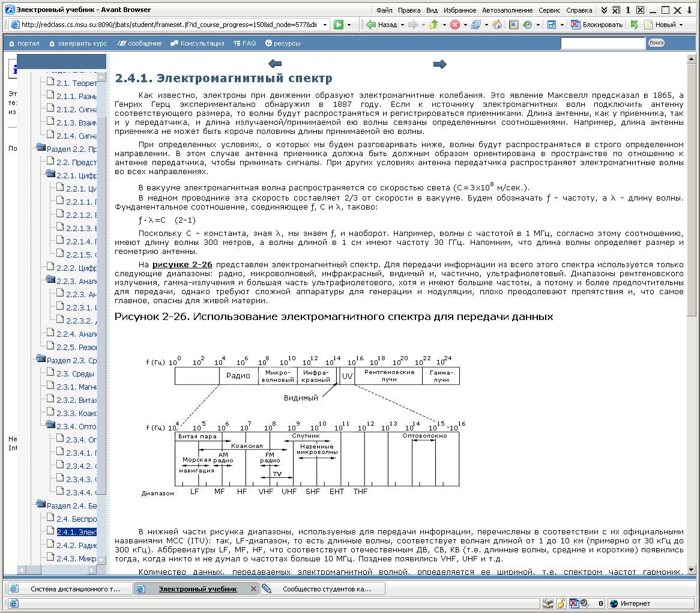Click into the search field beside Поиск
700x613 pixels.
pyautogui.click(x=603, y=43)
